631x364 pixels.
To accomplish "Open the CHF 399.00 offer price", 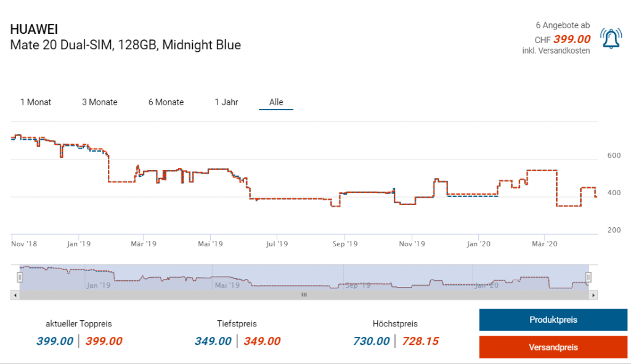I will click(x=571, y=39).
